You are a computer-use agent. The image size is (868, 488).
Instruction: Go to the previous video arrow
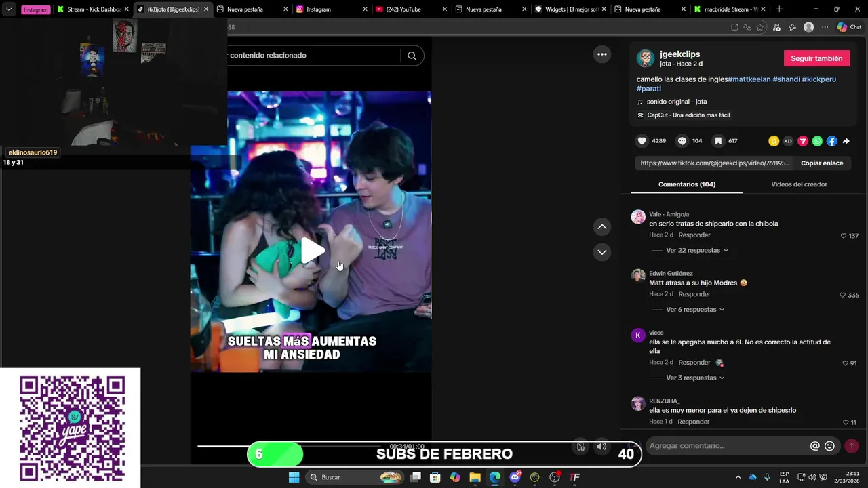point(601,227)
